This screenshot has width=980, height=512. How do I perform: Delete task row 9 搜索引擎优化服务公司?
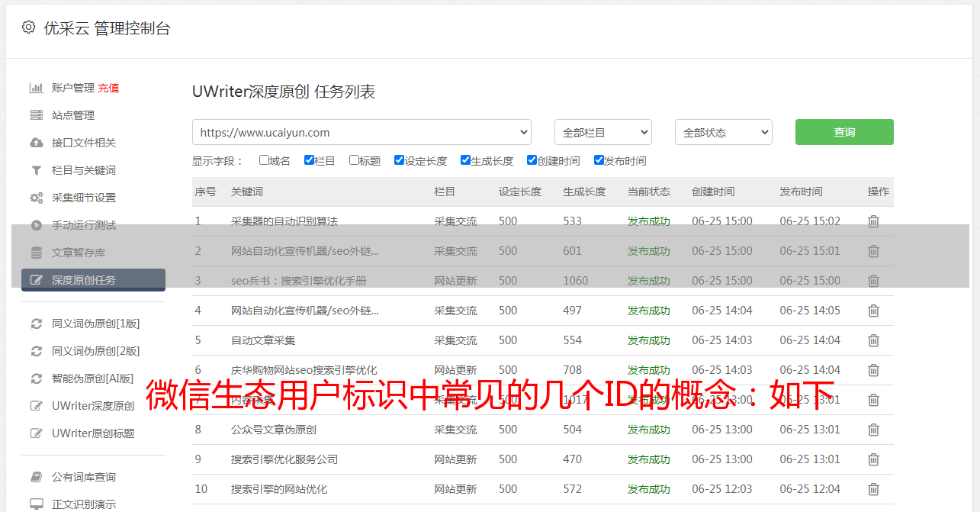click(x=873, y=459)
